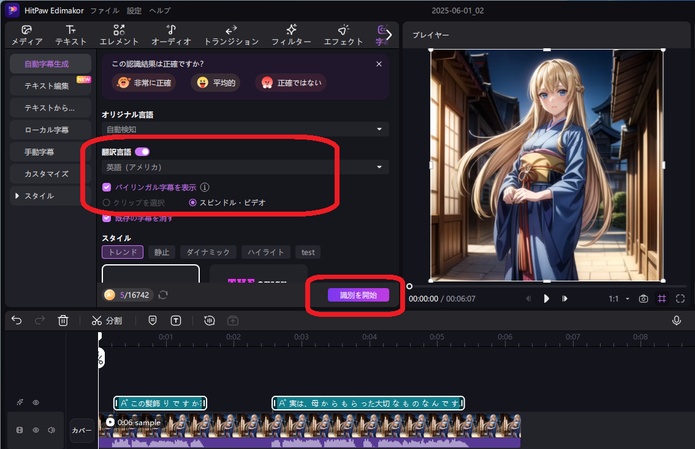Click the text box T icon in timeline toolbar

tap(176, 320)
